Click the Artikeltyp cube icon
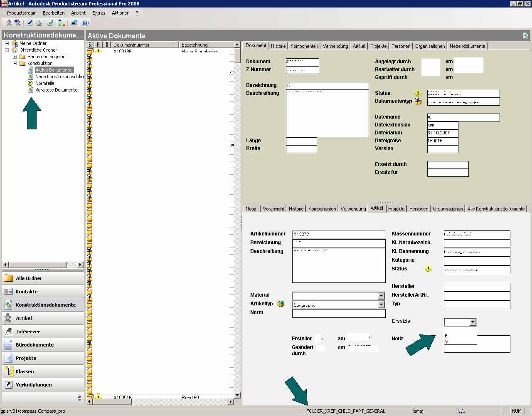532x416 pixels. coord(281,304)
